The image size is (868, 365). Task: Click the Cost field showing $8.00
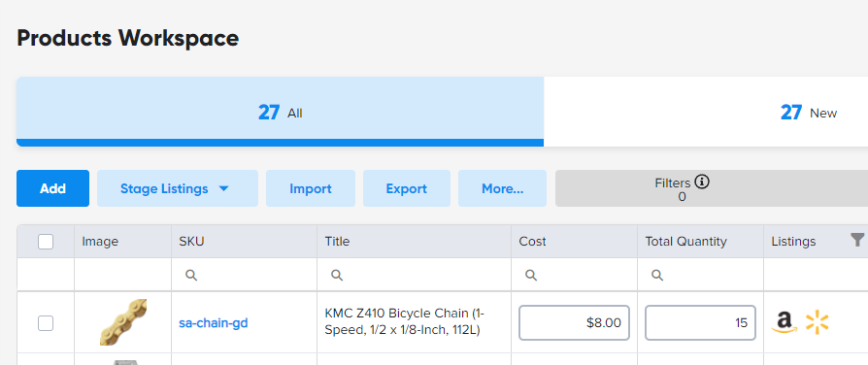tap(574, 323)
